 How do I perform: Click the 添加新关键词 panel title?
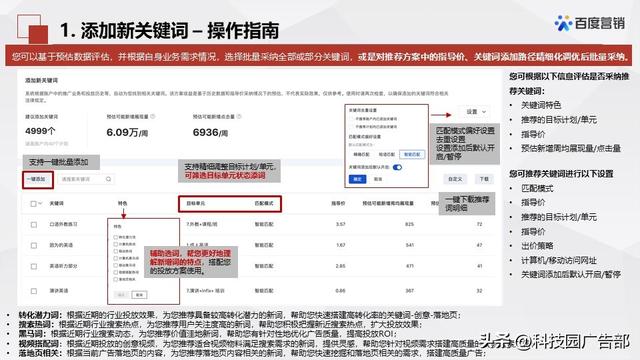point(41,80)
